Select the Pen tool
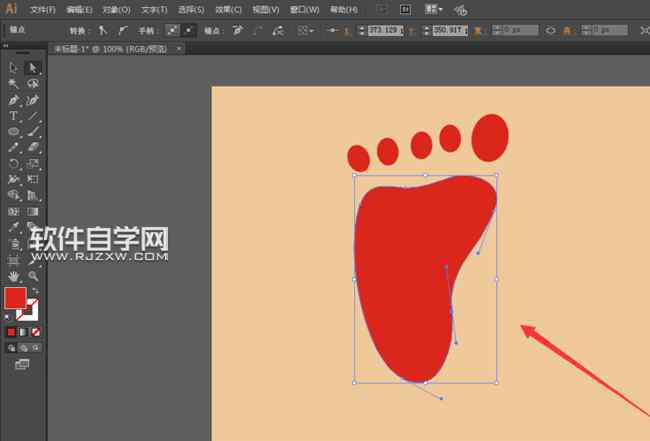650x441 pixels. pyautogui.click(x=14, y=100)
